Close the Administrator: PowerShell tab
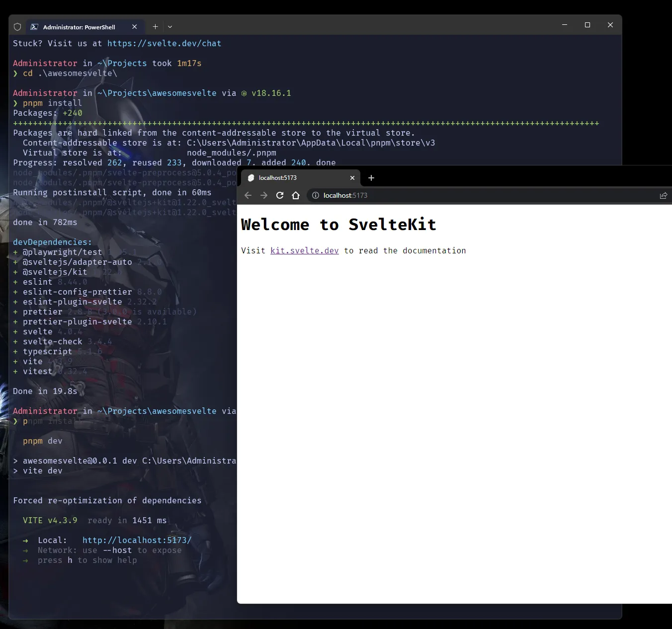The width and height of the screenshot is (672, 629). [134, 27]
